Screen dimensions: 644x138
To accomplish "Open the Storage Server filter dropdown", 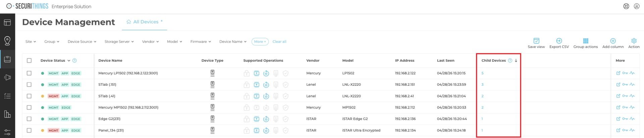I will click(x=119, y=42).
